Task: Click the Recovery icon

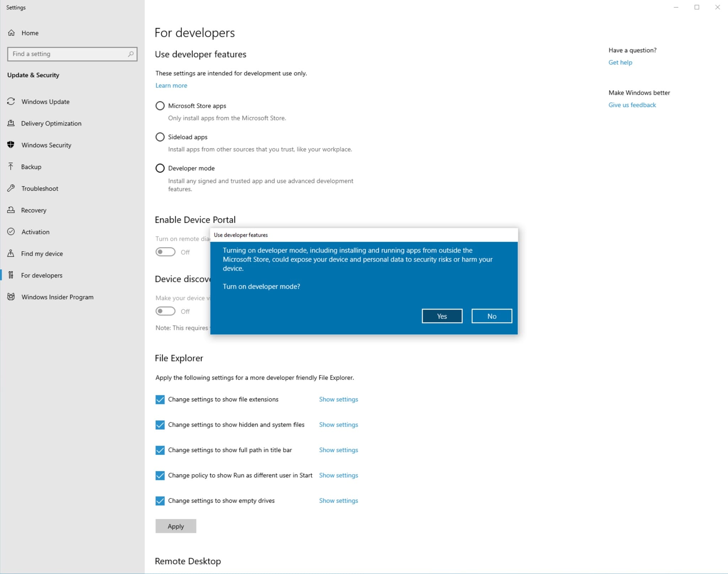Action: [11, 210]
